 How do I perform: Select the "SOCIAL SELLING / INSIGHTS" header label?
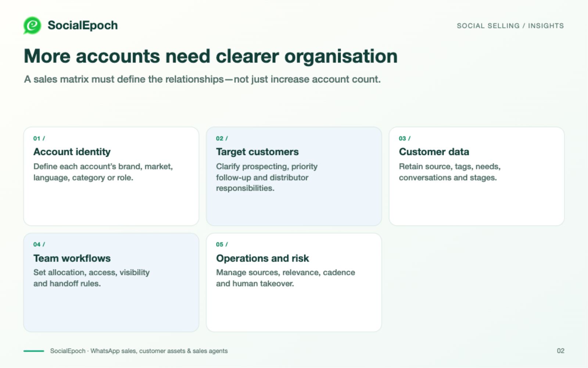click(510, 26)
